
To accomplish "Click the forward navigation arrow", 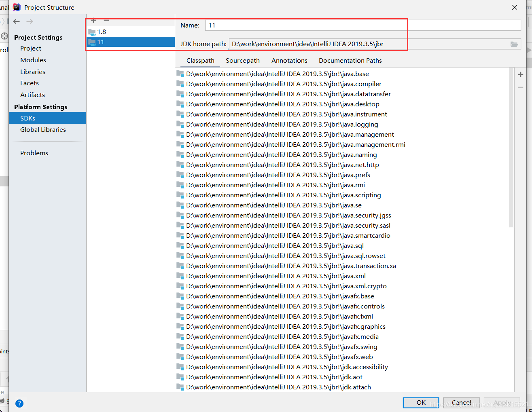I will coord(30,21).
